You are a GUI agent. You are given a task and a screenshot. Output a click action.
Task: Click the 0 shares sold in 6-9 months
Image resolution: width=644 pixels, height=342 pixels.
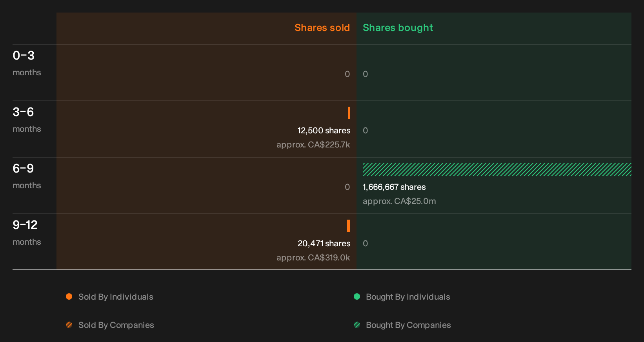tap(347, 187)
